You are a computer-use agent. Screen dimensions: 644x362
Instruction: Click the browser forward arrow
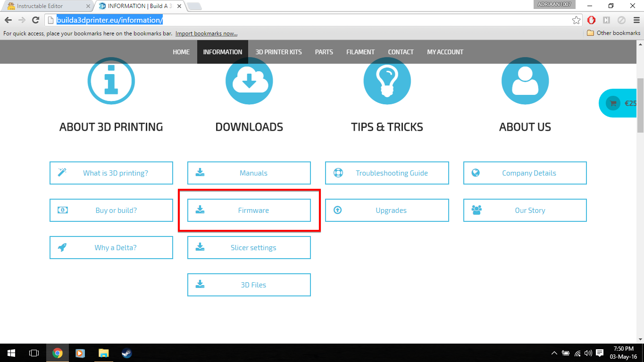[22, 20]
